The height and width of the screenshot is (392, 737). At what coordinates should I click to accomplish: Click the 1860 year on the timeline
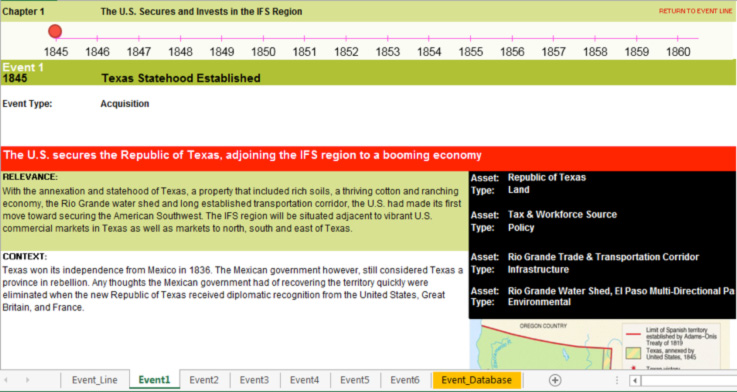[678, 52]
